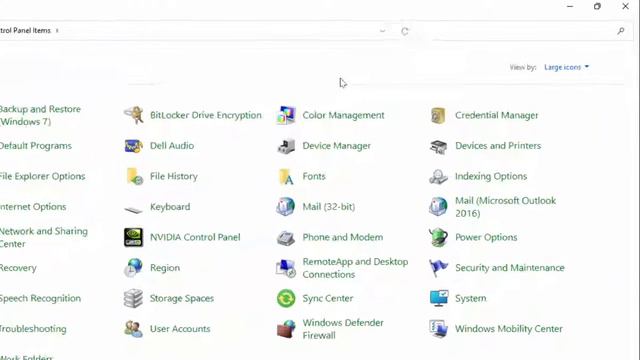Open the Windows Defender Firewall icon
640x360 pixels.
click(286, 329)
